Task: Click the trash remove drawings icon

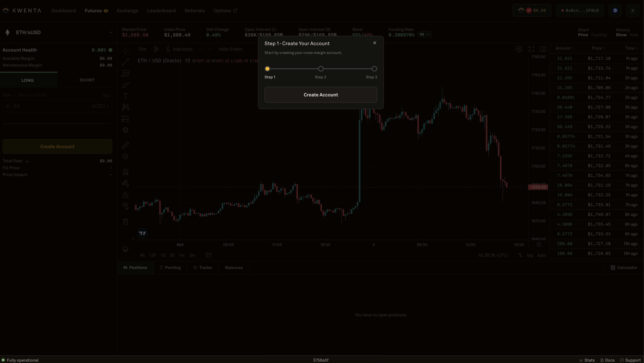Action: [126, 221]
